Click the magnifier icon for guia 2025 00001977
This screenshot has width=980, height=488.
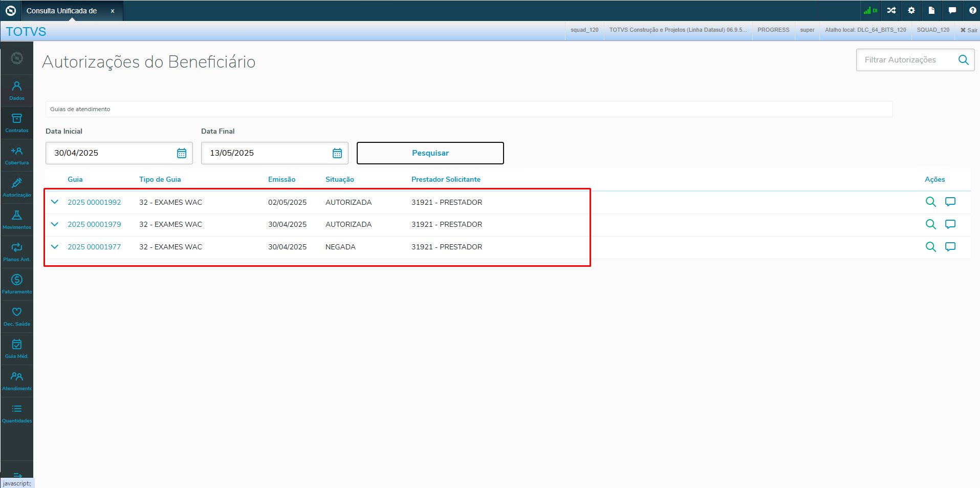tap(931, 247)
